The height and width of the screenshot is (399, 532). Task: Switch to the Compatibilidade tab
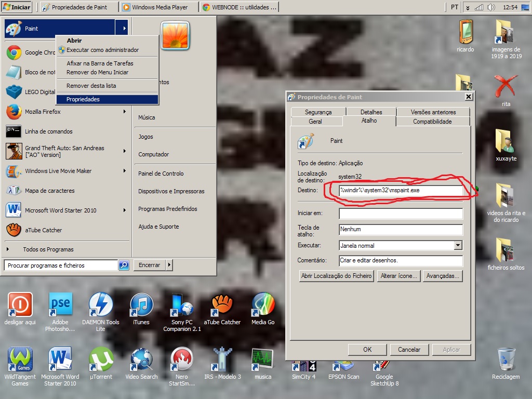(432, 122)
